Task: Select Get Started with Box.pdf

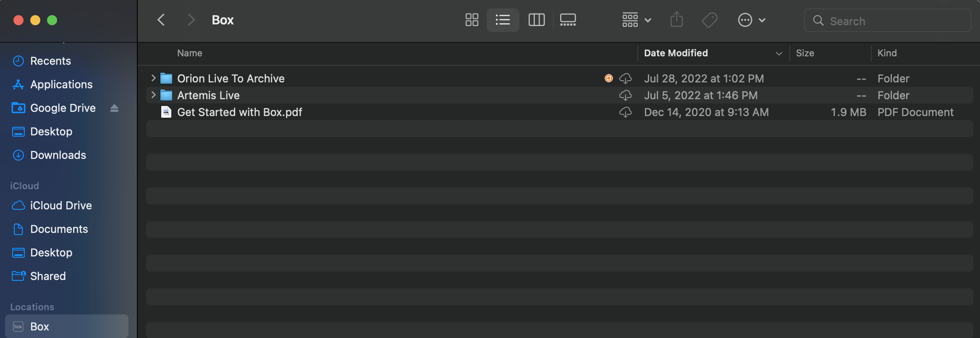Action: tap(559, 112)
